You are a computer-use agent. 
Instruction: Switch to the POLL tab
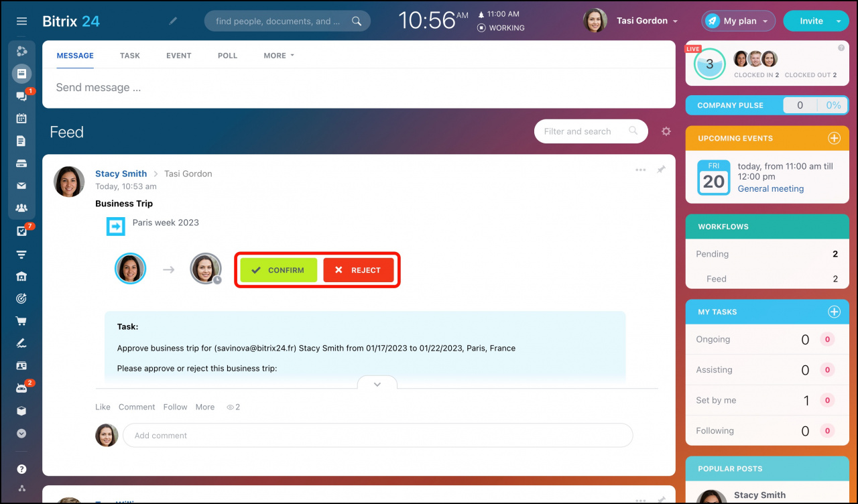[228, 56]
